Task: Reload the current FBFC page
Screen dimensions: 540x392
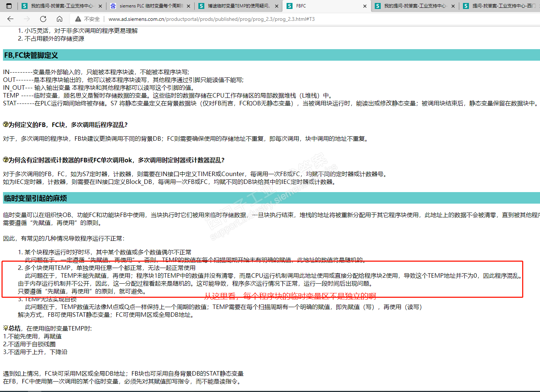Action: coord(43,19)
